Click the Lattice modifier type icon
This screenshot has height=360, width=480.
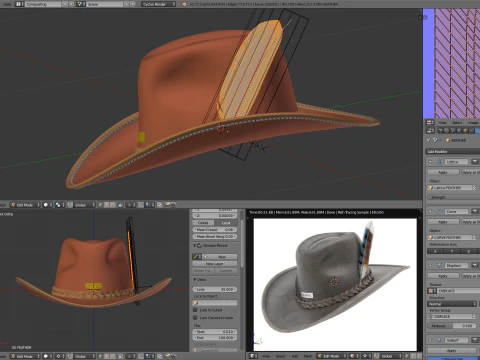pos(439,162)
